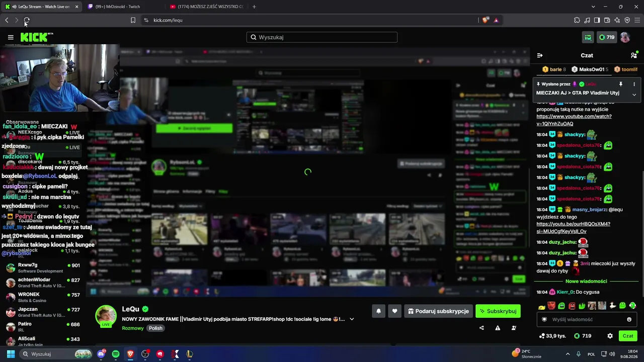Viewport: 644px width, 362px height.
Task: Click the Podaruj subskrypcje button
Action: point(438,311)
